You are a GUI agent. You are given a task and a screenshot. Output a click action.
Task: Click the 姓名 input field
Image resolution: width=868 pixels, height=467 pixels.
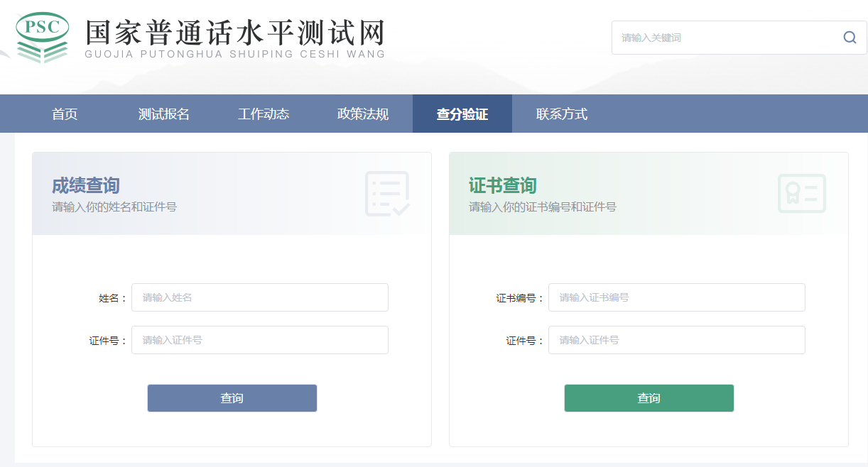[260, 297]
